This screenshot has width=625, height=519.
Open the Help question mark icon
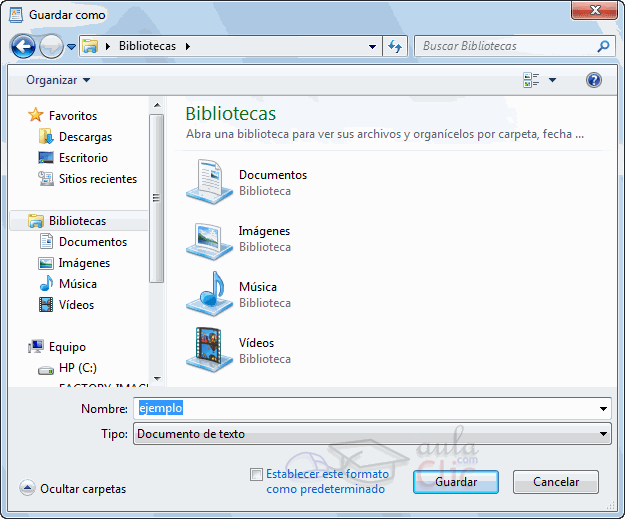pos(594,80)
